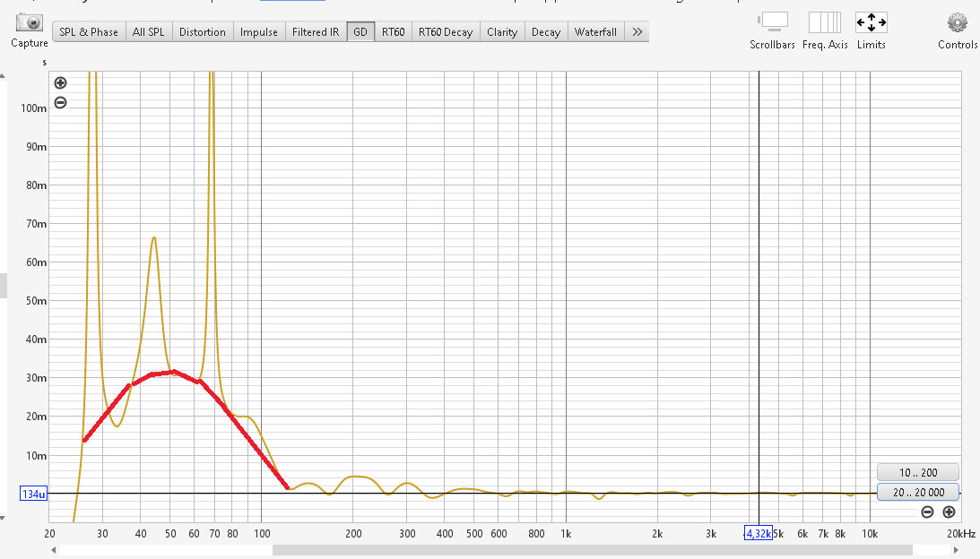Click the horizontal scrollbar below graph
This screenshot has height=559, width=980.
pos(484,550)
